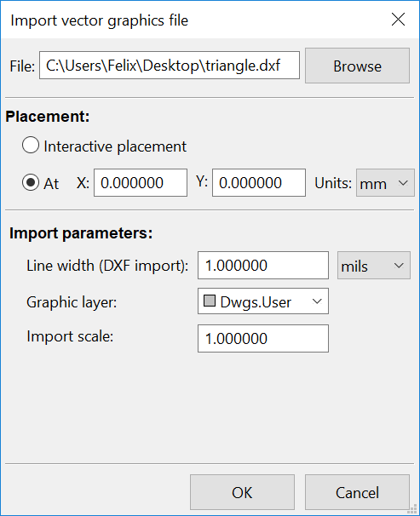The image size is (420, 516).
Task: Click into the Y coordinate field
Action: [259, 182]
